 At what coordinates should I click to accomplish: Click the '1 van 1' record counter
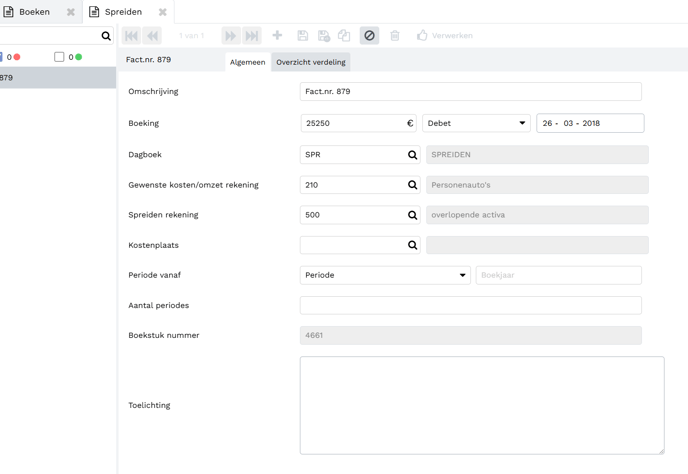pos(191,36)
